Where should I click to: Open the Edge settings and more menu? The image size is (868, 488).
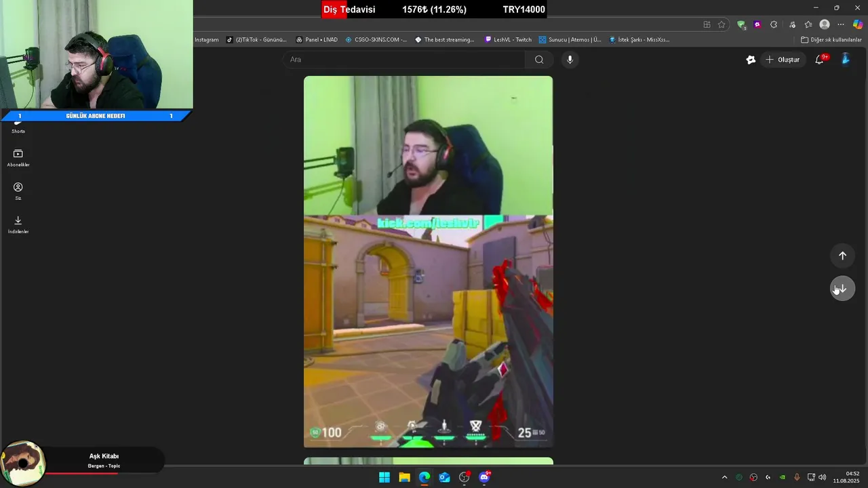coord(841,24)
